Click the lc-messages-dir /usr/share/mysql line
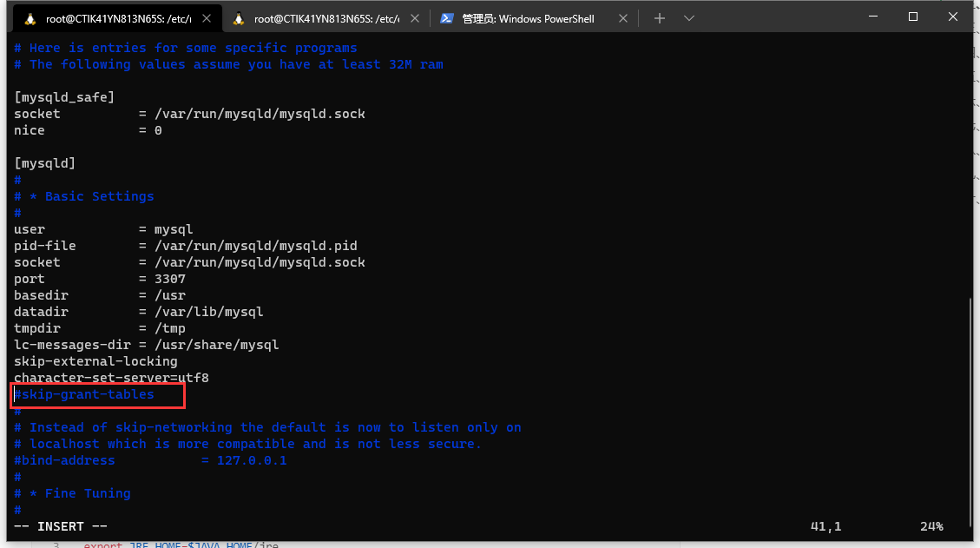This screenshot has width=980, height=548. coord(146,345)
